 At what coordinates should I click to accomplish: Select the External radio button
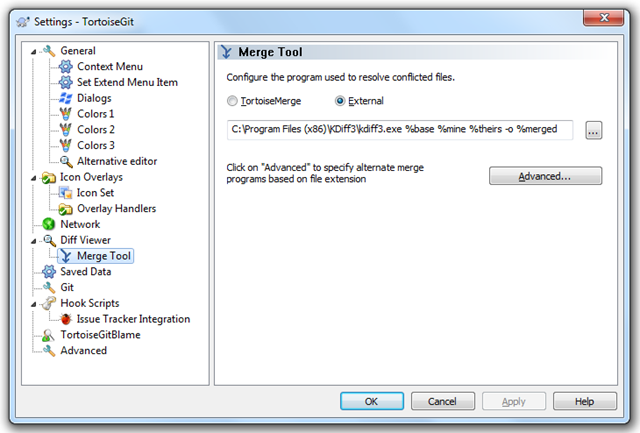tap(340, 101)
